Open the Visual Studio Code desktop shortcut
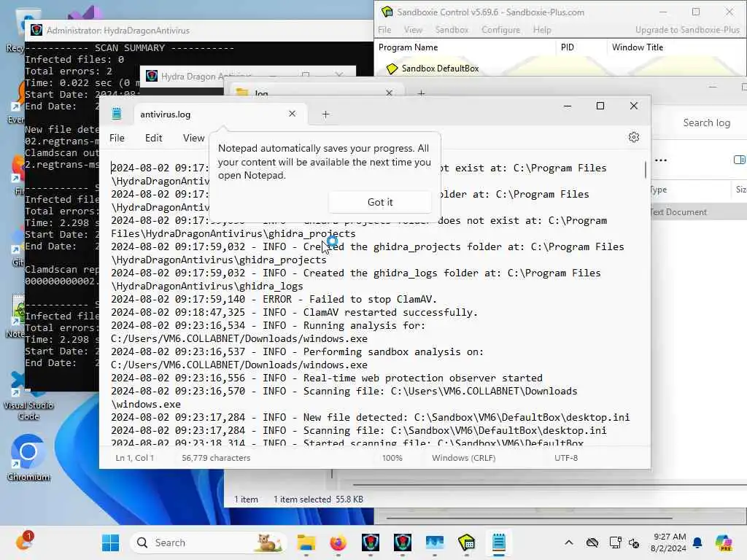 click(x=28, y=396)
